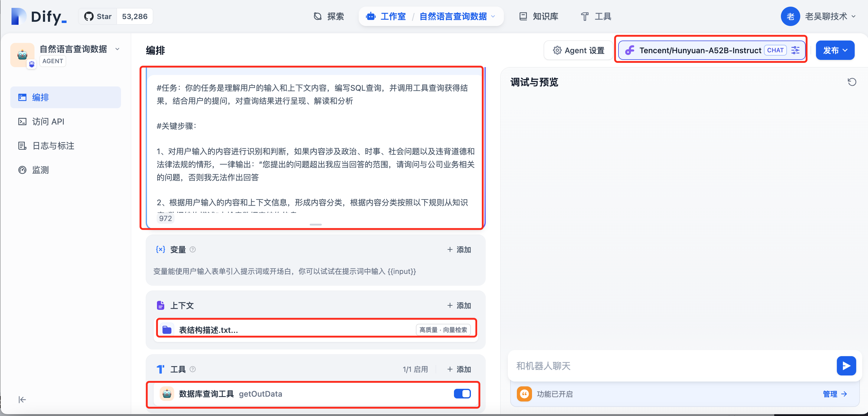Open 访问 API in the sidebar
The height and width of the screenshot is (416, 868).
point(47,121)
